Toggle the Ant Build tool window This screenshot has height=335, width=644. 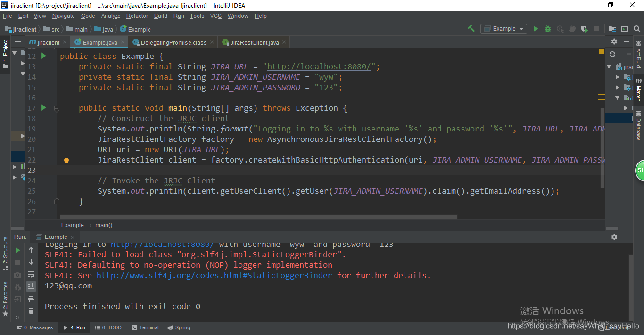tap(638, 54)
